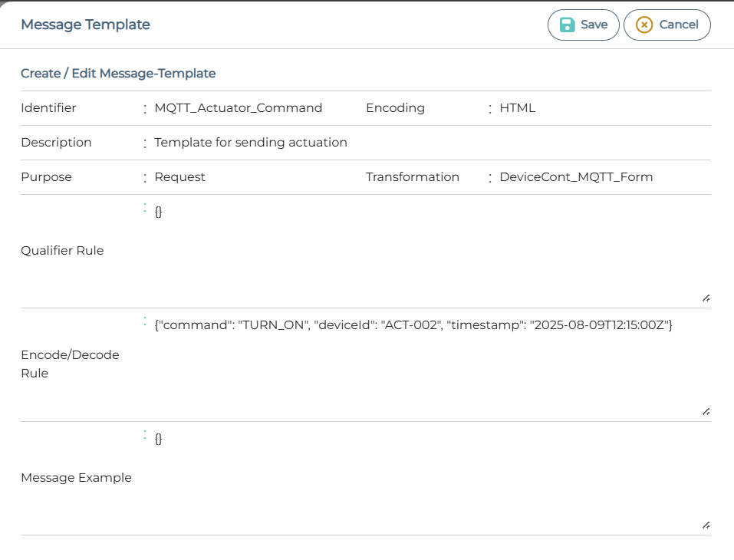Click the Message Template title
The width and height of the screenshot is (734, 560).
pyautogui.click(x=85, y=25)
